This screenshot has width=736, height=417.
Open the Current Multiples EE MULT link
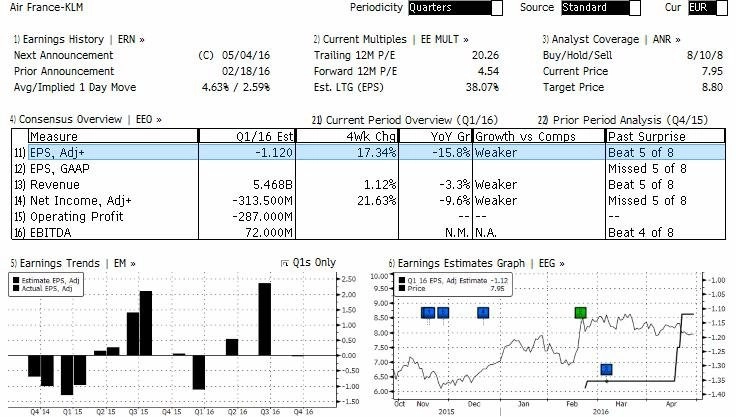pos(391,39)
